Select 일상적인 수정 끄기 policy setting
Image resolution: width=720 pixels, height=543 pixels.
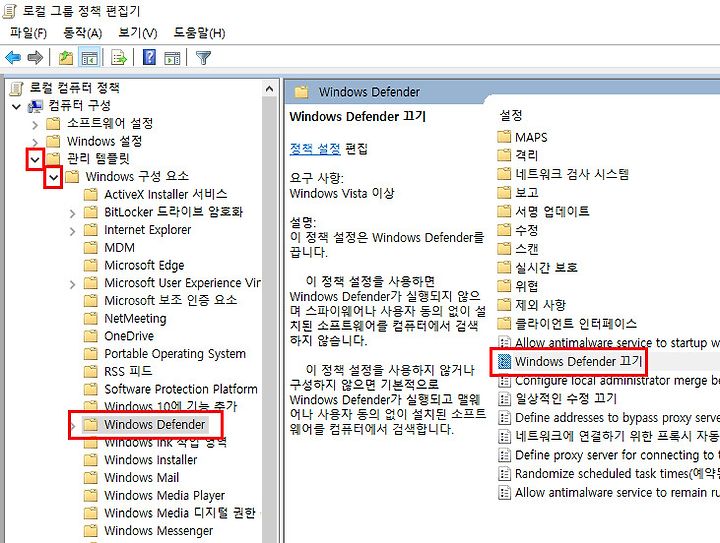[x=557, y=399]
